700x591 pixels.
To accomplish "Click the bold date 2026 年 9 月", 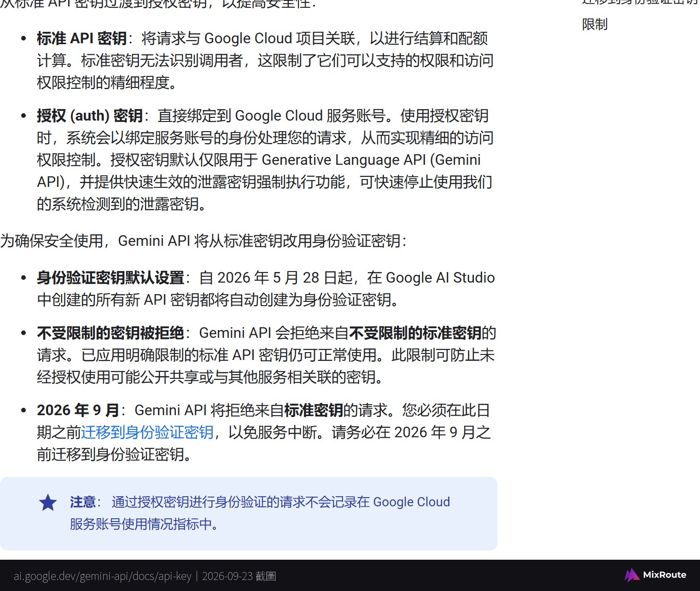I will (x=78, y=410).
